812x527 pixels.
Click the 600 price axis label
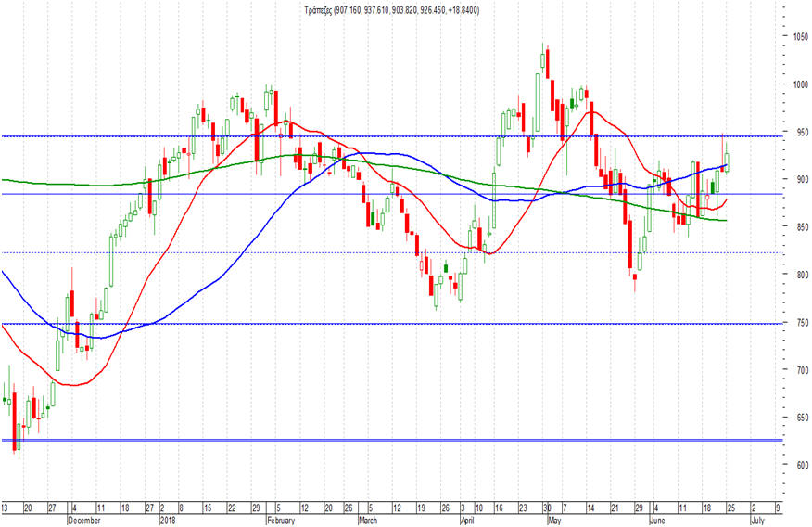coord(800,466)
